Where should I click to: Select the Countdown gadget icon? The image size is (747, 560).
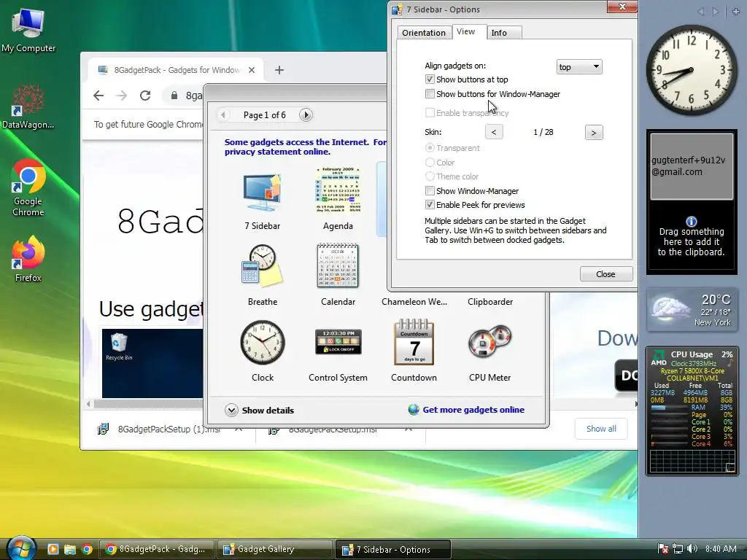pos(414,342)
